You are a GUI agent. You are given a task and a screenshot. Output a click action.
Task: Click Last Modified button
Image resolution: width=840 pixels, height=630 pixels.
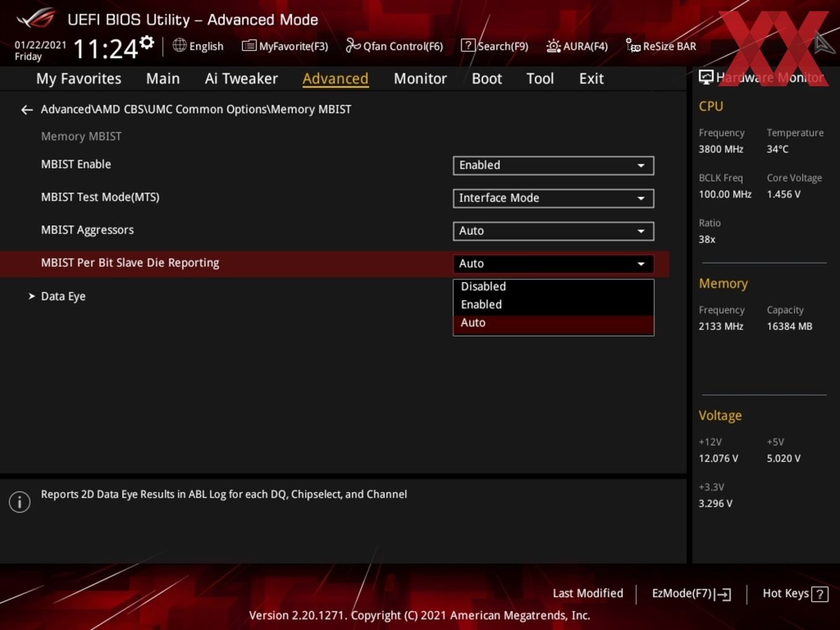pyautogui.click(x=588, y=594)
